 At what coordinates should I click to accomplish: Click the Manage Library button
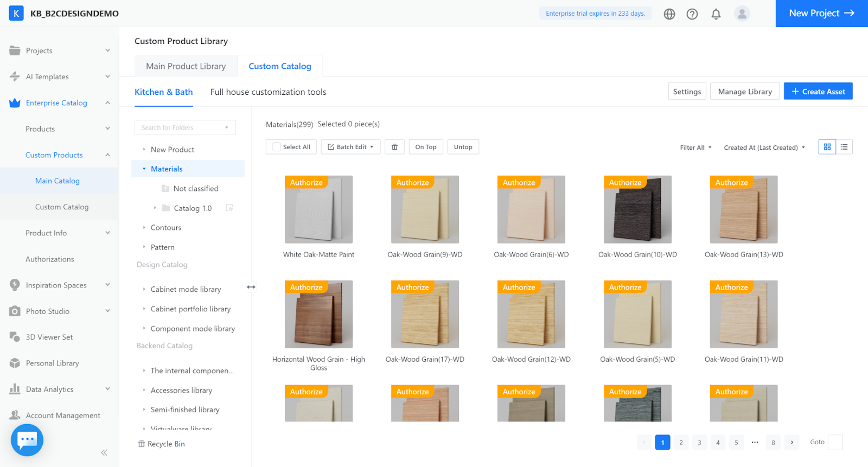744,92
